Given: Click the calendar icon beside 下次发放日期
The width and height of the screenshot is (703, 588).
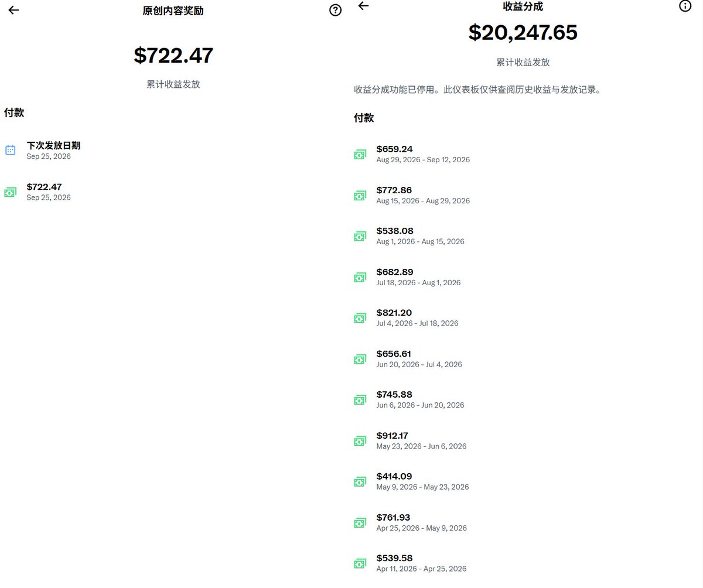Looking at the screenshot, I should [11, 150].
